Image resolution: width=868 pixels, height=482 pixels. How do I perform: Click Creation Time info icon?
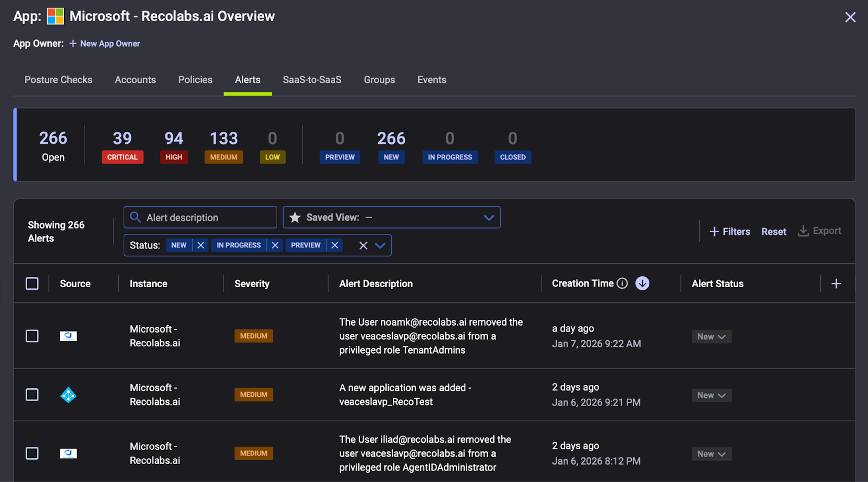(622, 283)
